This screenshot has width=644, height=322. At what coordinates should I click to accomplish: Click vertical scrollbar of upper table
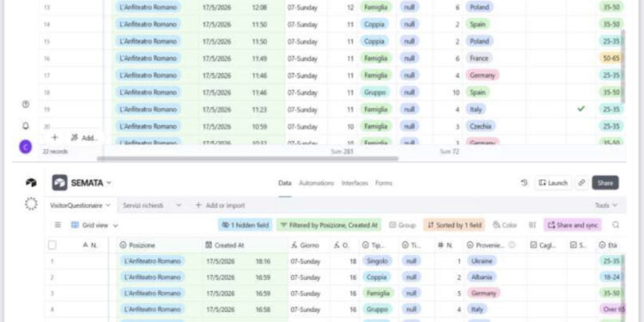623,66
